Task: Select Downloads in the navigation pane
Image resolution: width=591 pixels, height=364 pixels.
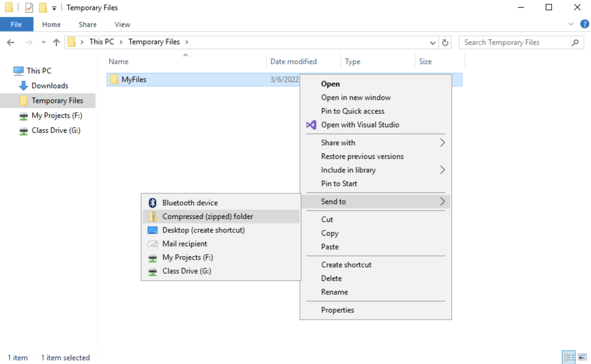Action: 50,86
